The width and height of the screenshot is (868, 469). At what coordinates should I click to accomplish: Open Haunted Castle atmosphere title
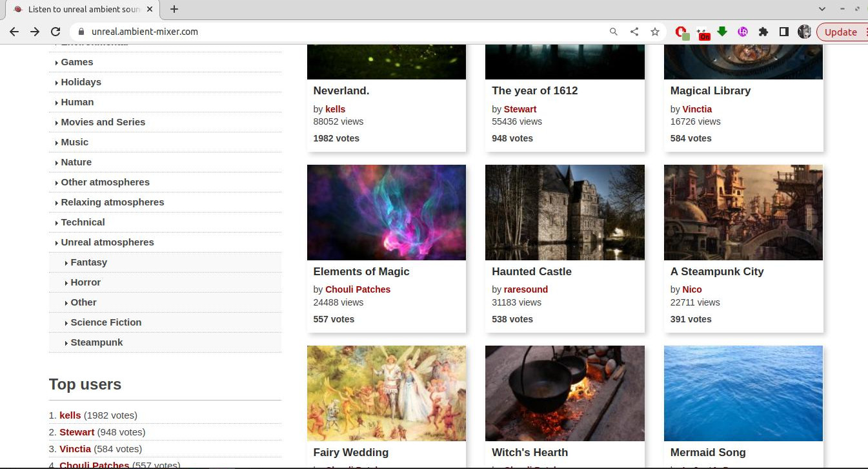tap(532, 271)
